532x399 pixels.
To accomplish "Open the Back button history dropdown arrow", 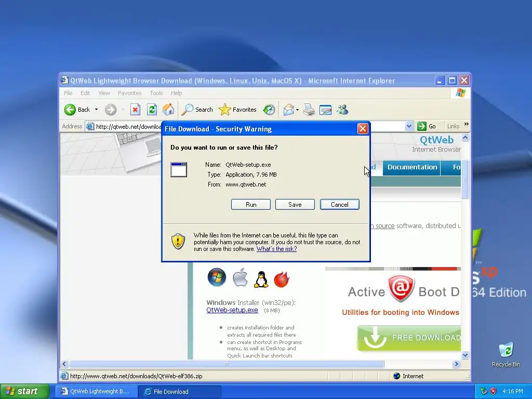I will pos(96,110).
